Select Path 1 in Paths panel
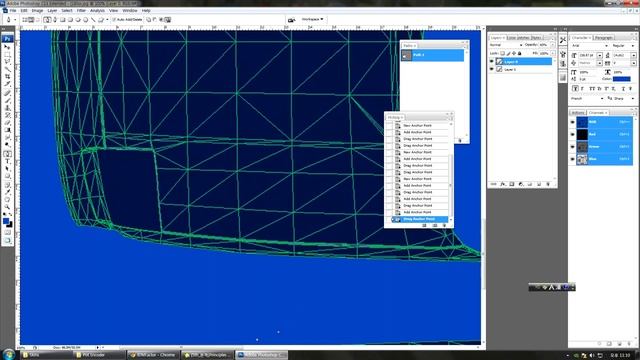The image size is (640, 360). pyautogui.click(x=433, y=55)
